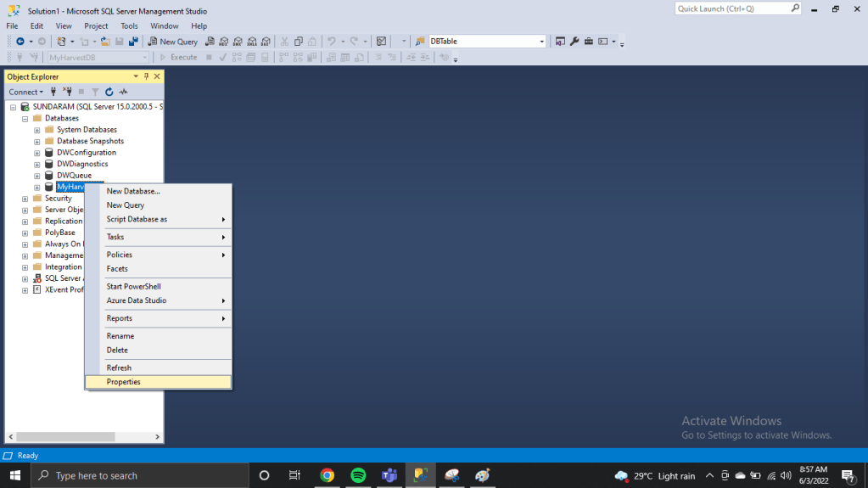The width and height of the screenshot is (868, 488).
Task: Select Properties in the context menu
Action: click(x=124, y=382)
